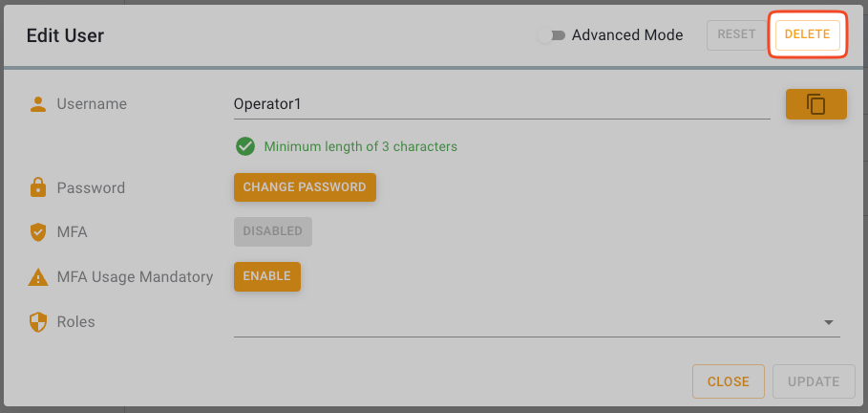This screenshot has width=868, height=413.
Task: Click the Advanced Mode label
Action: point(627,35)
